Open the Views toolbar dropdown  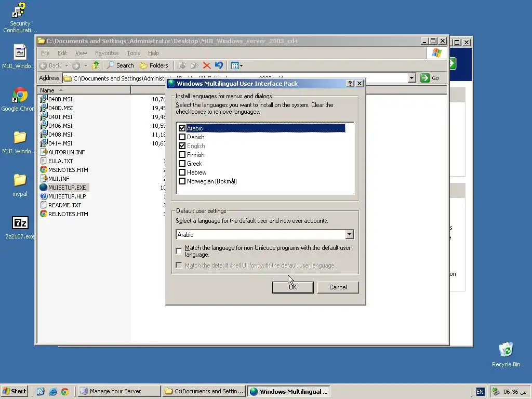pyautogui.click(x=236, y=65)
